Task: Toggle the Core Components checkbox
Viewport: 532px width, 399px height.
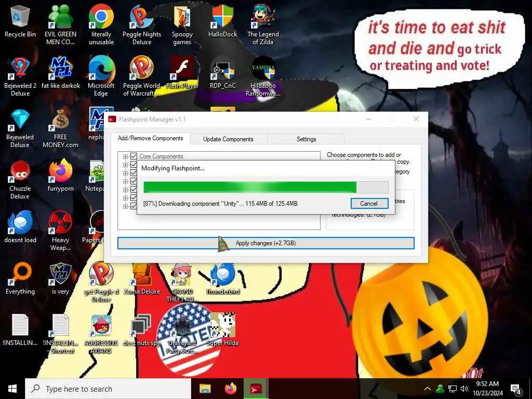Action: pos(134,156)
